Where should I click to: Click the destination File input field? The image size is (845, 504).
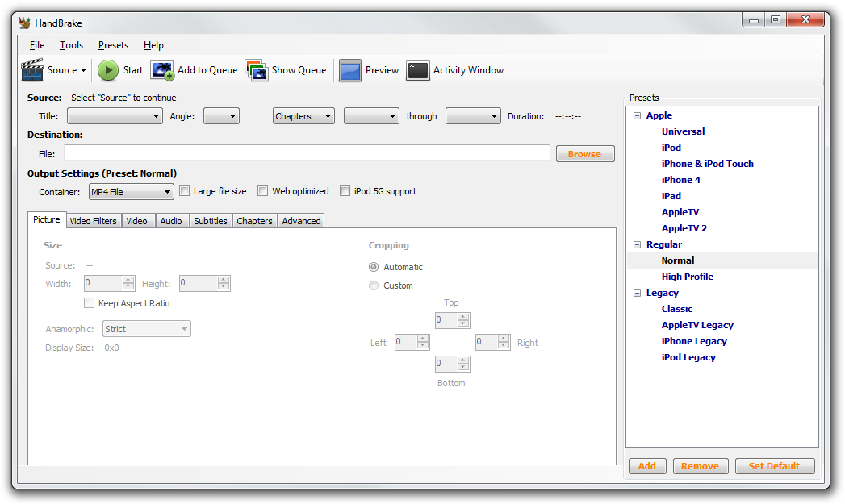pyautogui.click(x=307, y=153)
